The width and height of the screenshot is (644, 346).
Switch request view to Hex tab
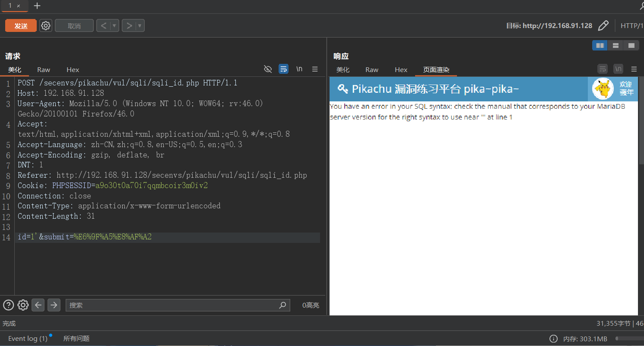pos(73,69)
